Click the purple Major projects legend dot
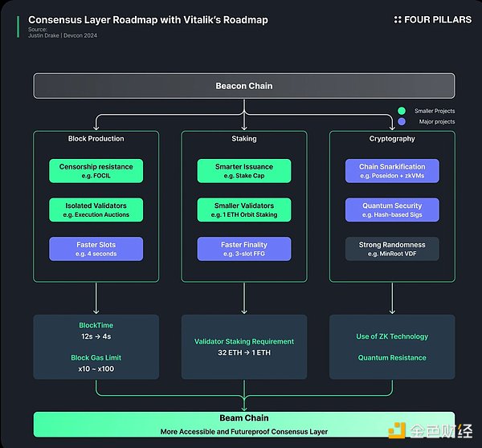Viewport: 482px width, 448px height. (x=400, y=122)
